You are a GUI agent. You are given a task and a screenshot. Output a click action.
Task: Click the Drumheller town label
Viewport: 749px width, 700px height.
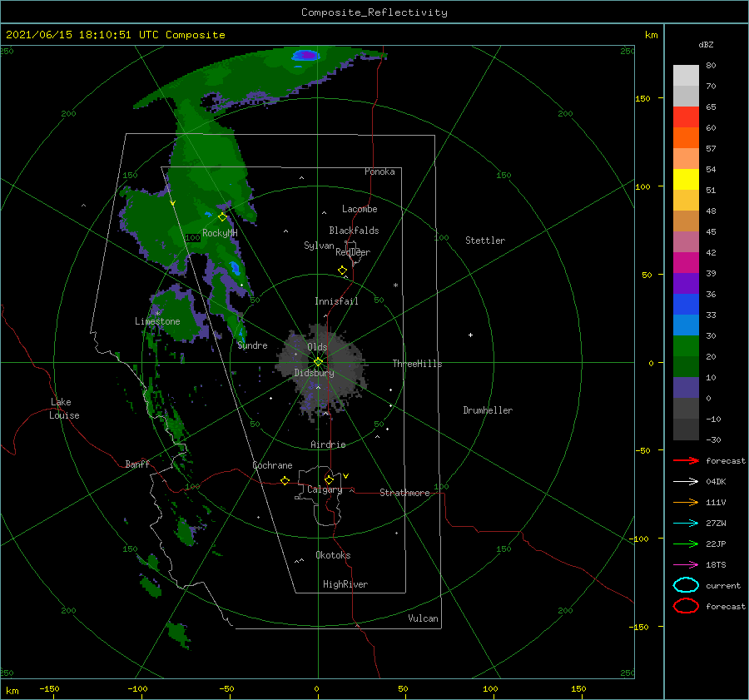488,410
